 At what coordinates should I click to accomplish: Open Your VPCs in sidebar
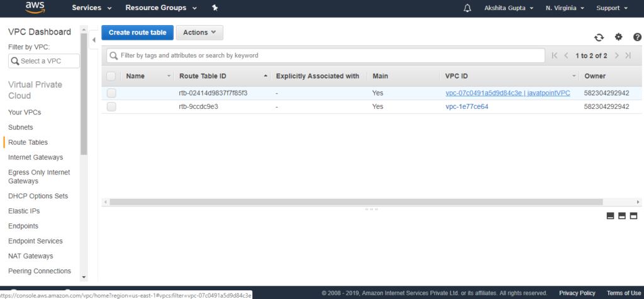coord(25,112)
